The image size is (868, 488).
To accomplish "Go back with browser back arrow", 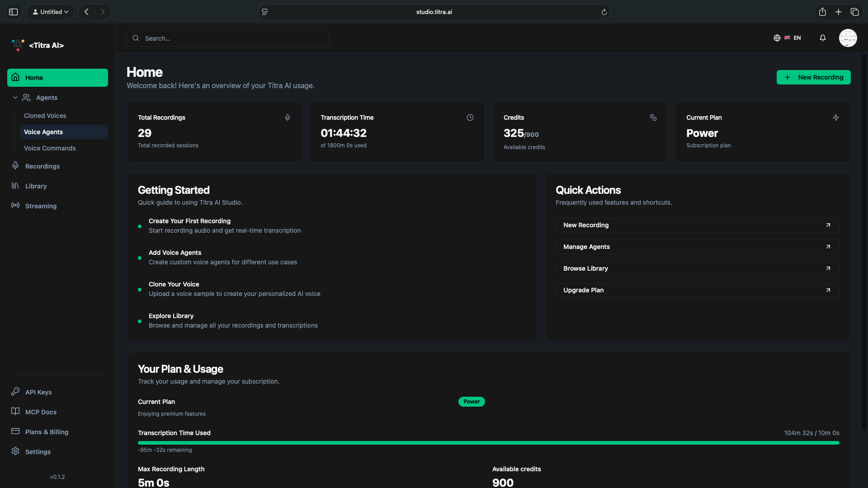I will (86, 12).
